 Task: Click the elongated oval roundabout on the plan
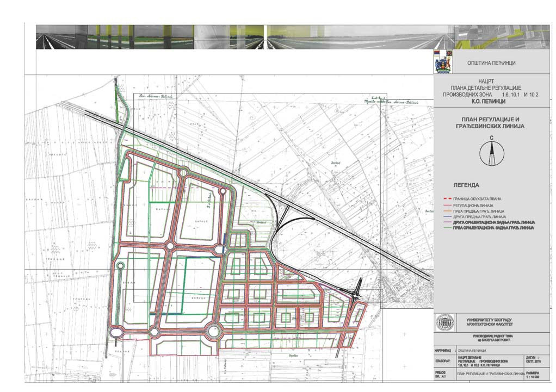(x=116, y=332)
